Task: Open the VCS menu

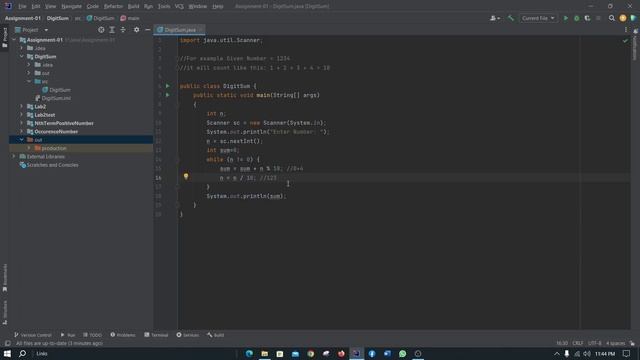Action: coord(179,6)
